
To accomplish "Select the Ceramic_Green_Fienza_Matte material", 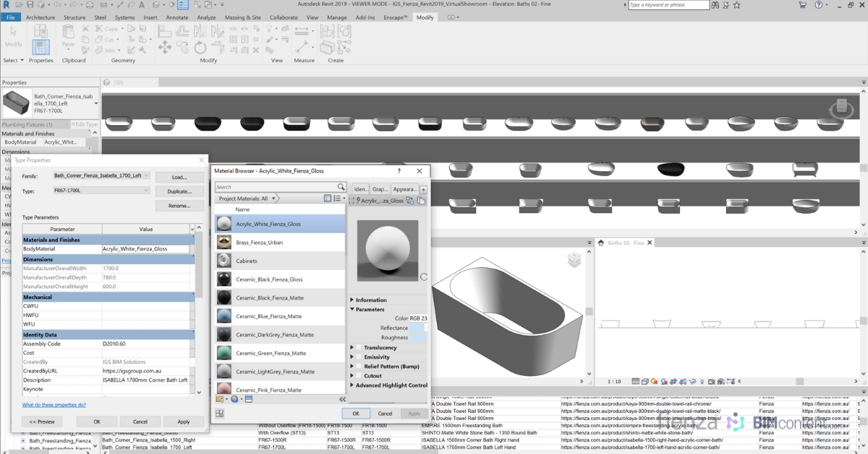I will [280, 353].
